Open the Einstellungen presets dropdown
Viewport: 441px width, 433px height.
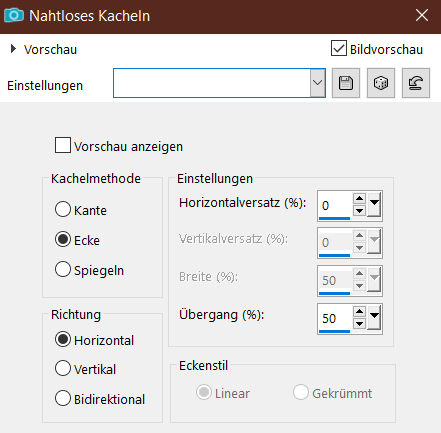[317, 83]
